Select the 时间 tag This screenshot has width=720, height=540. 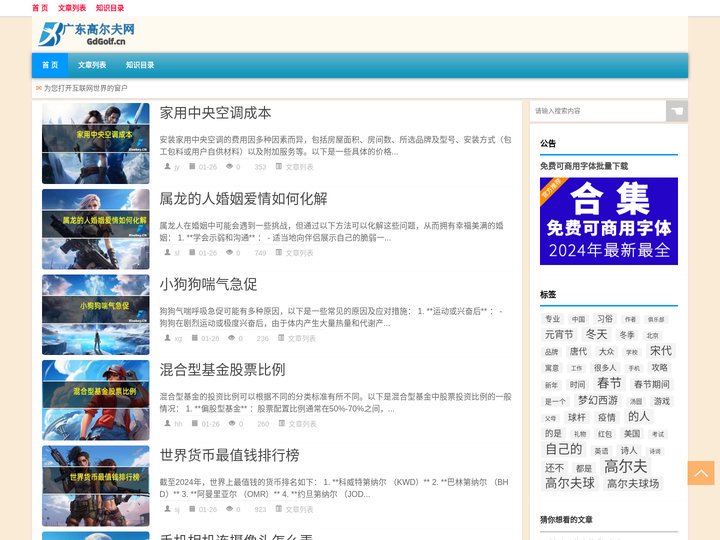click(x=577, y=385)
